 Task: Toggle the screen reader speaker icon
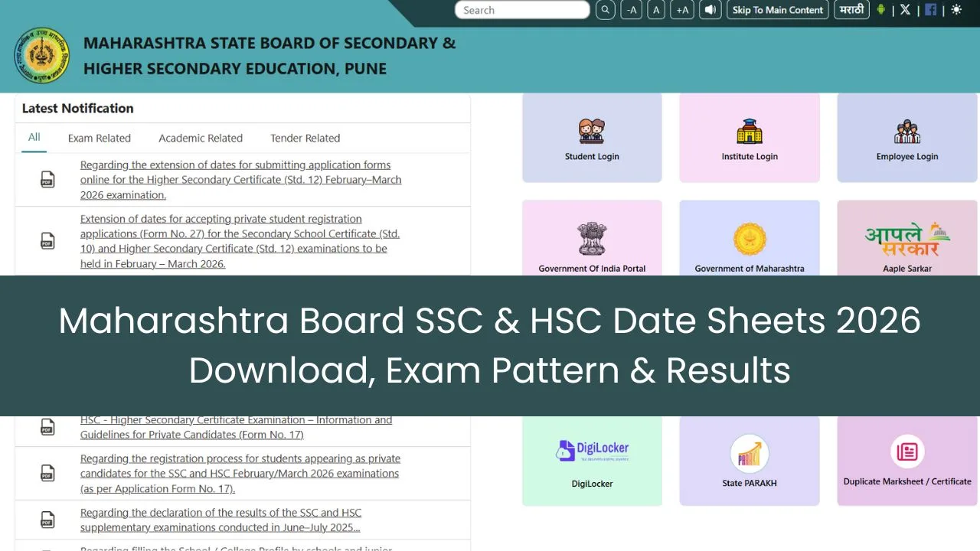pos(710,10)
